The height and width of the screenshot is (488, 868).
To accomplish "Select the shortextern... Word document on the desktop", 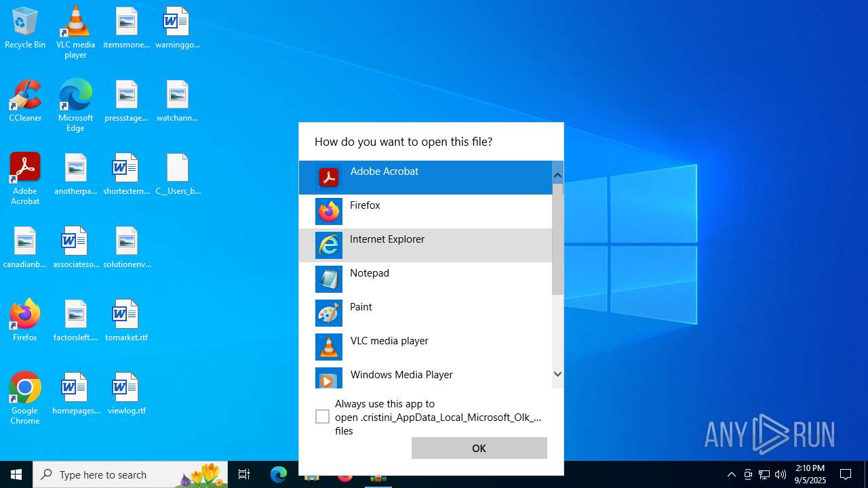I will point(126,174).
